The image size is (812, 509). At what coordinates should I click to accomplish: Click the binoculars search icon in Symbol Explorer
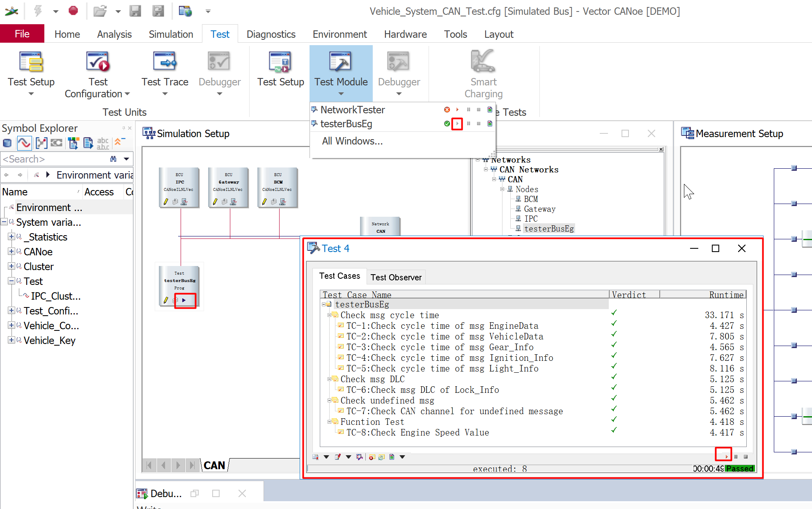pos(113,159)
